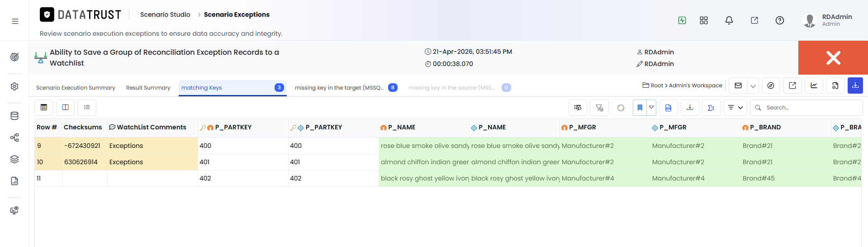Open missing key in the target tab
Image resolution: width=868 pixels, height=247 pixels.
coord(346,88)
